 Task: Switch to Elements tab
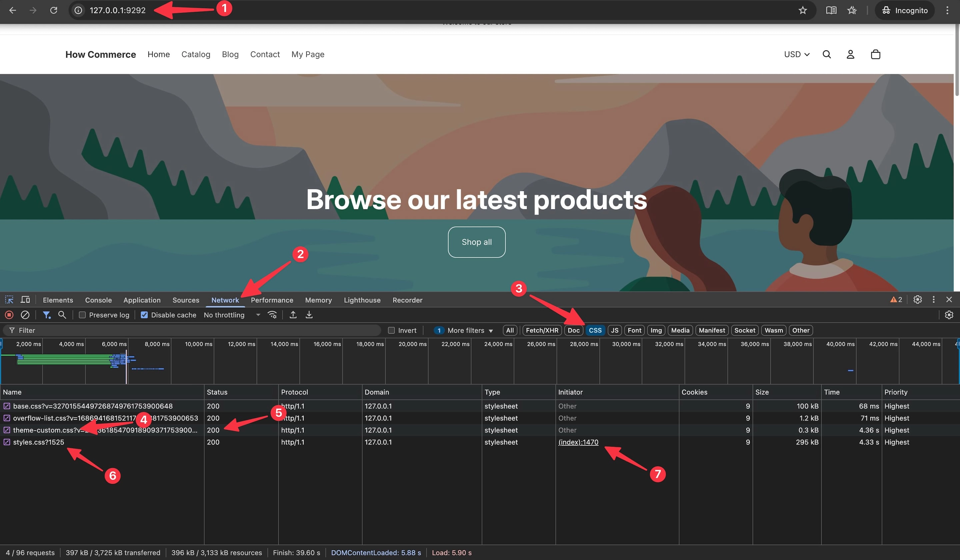click(58, 300)
